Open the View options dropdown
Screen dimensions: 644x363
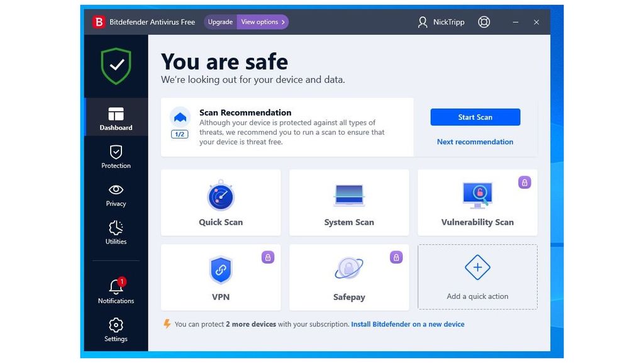262,21
